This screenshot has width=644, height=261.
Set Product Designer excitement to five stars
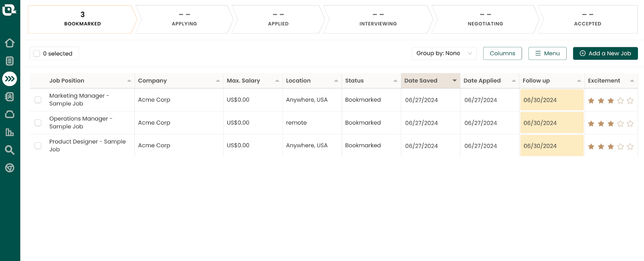(x=630, y=146)
